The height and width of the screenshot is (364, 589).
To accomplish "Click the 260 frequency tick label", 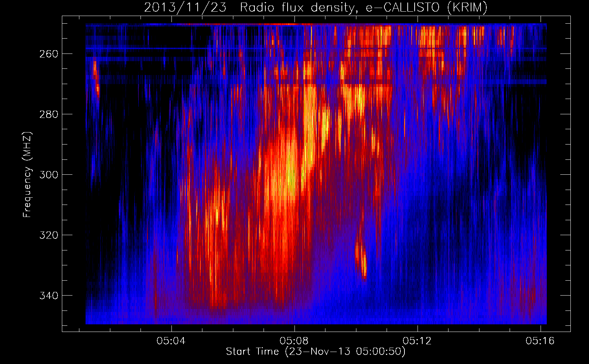I will coord(49,54).
